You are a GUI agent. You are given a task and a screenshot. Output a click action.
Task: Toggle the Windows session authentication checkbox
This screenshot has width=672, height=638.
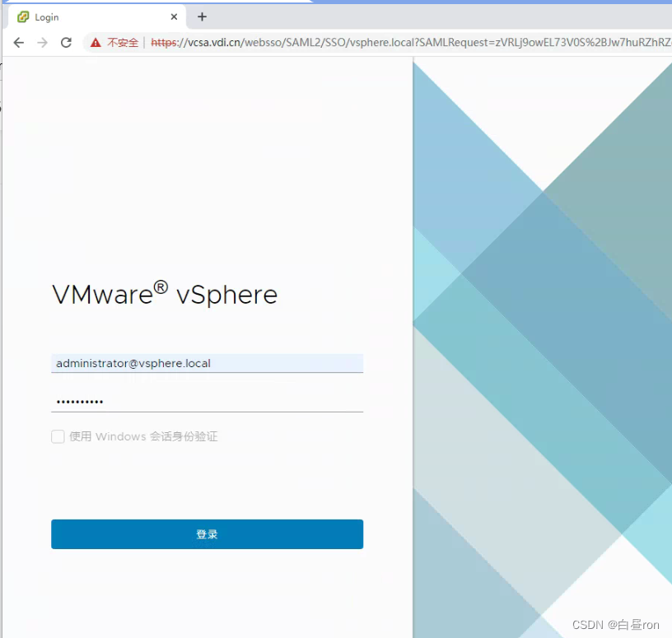click(58, 436)
